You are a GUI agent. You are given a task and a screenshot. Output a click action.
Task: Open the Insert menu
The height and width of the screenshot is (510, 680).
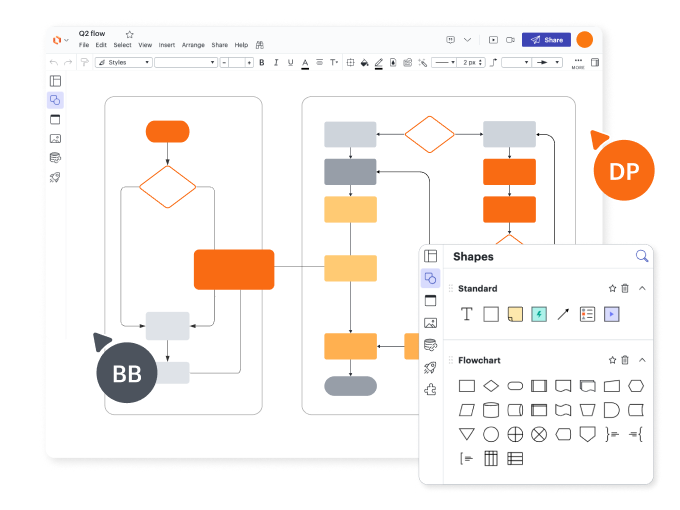click(x=166, y=45)
